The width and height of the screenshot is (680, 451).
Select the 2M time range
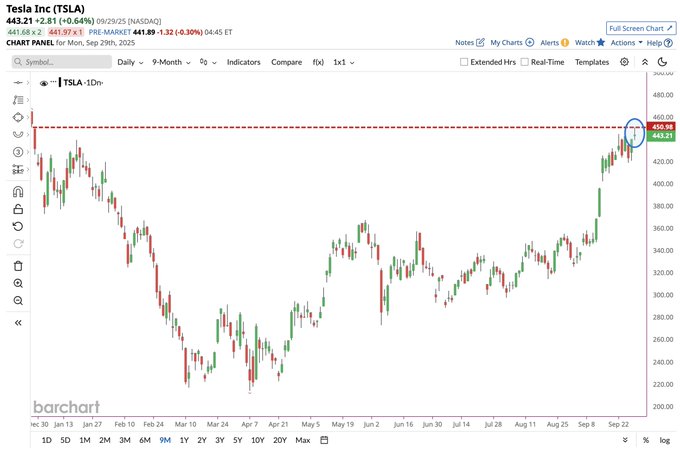(105, 440)
